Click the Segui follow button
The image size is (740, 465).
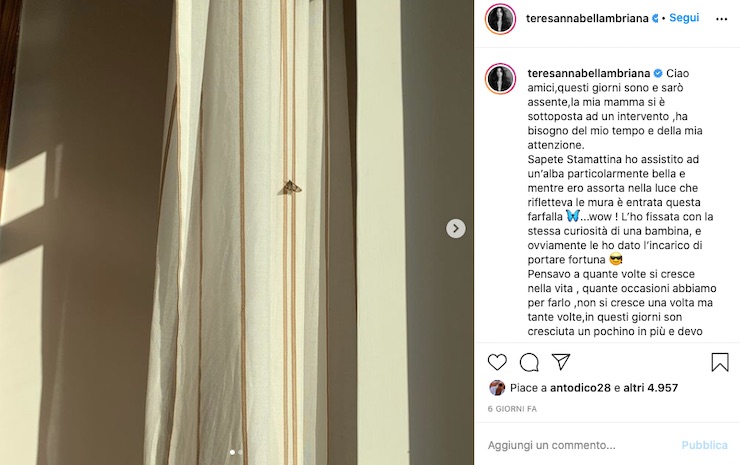tap(684, 18)
